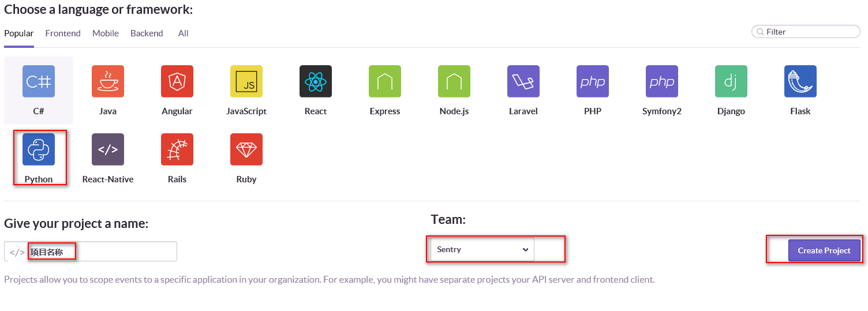Click the Filter search field
This screenshot has height=311, width=868.
(x=806, y=32)
